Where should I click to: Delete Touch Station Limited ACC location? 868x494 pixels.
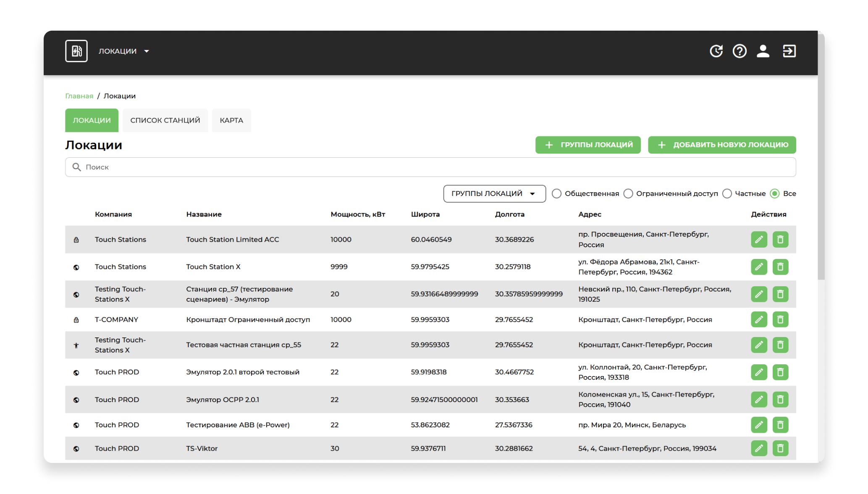point(780,240)
